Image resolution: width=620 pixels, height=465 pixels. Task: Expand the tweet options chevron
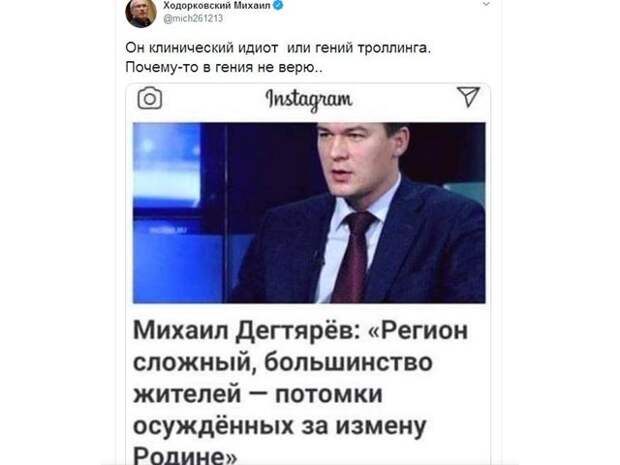click(486, 4)
